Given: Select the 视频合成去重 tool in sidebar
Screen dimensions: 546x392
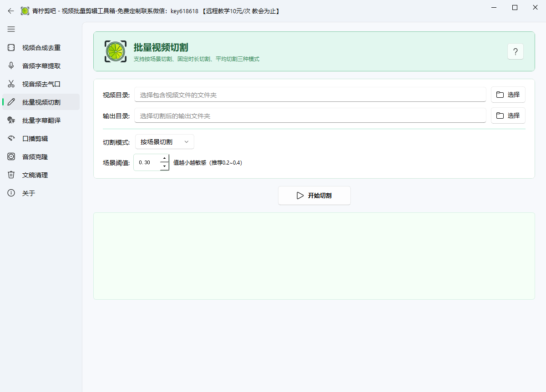Looking at the screenshot, I should click(x=40, y=47).
